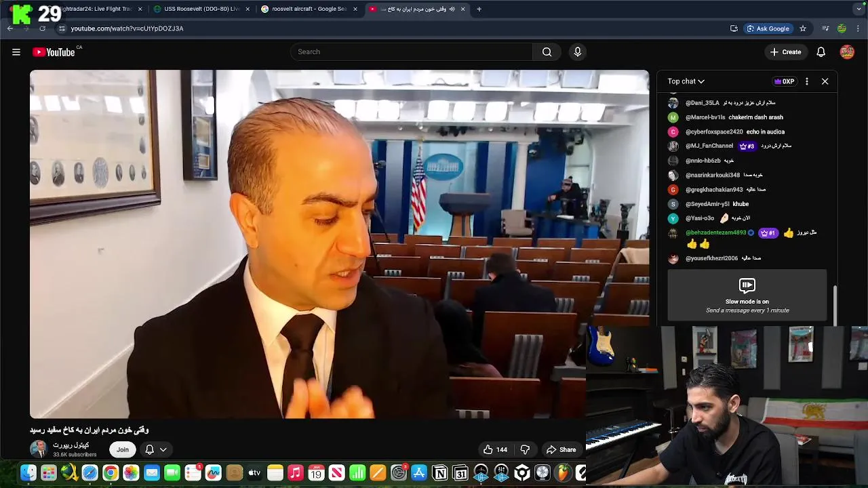
Task: Open Launchpad from the Dock
Action: pos(48,473)
